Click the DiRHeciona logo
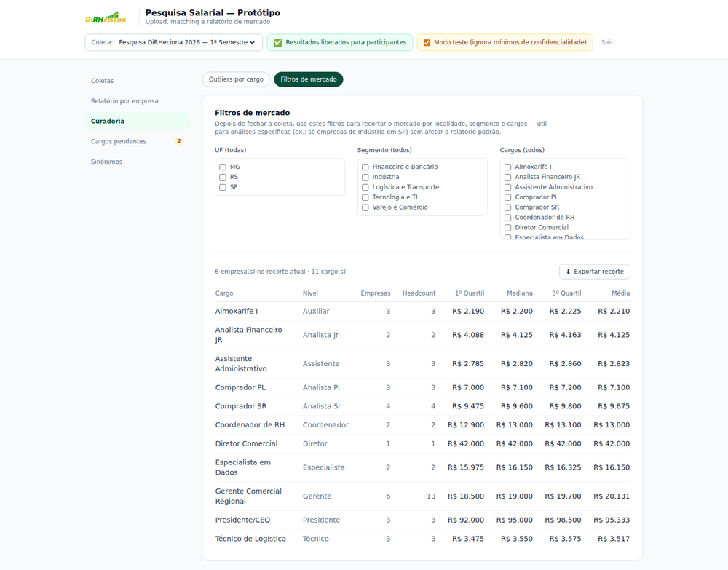728x570 pixels. click(106, 17)
